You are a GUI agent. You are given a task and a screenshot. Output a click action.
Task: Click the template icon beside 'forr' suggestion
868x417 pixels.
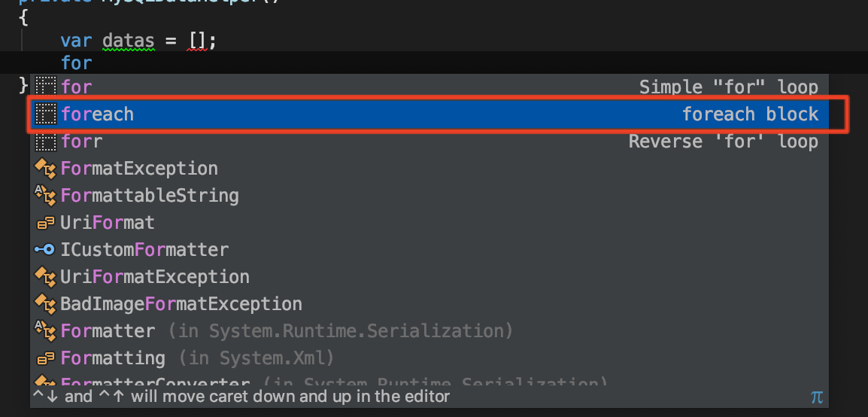46,142
